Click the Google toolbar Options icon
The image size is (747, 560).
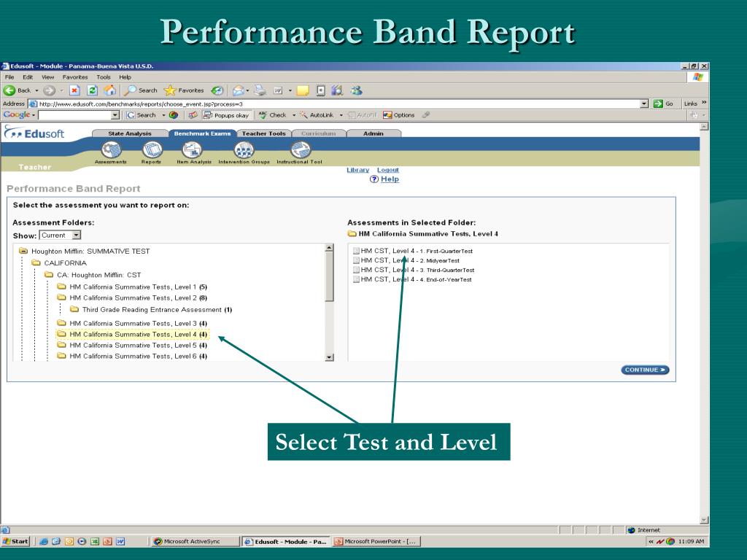coord(399,115)
